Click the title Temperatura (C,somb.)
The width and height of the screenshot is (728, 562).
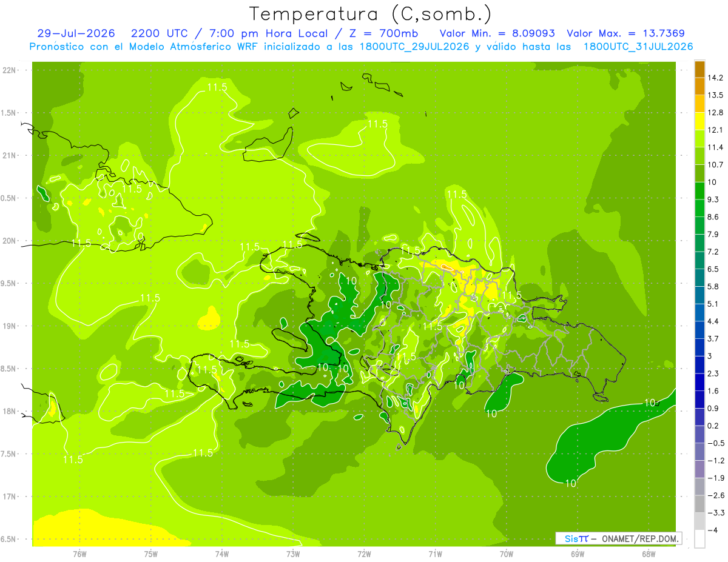pos(371,14)
